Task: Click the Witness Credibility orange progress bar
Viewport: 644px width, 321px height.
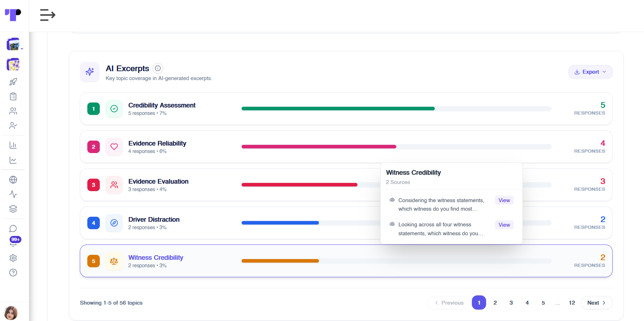Action: pos(280,261)
